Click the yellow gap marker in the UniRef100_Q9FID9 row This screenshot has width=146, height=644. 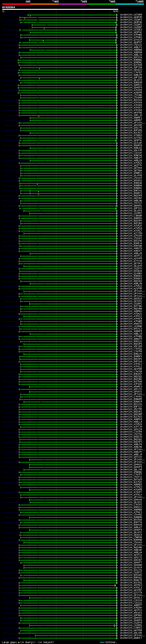tap(39, 68)
